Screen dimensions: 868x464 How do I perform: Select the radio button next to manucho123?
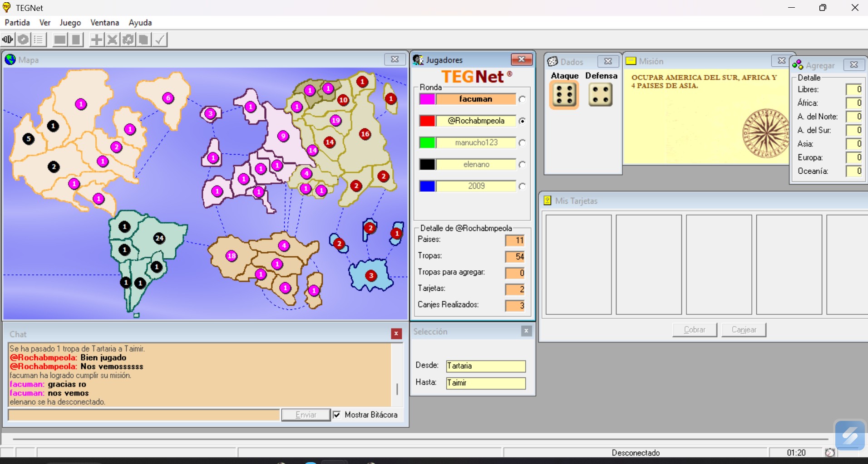(522, 143)
